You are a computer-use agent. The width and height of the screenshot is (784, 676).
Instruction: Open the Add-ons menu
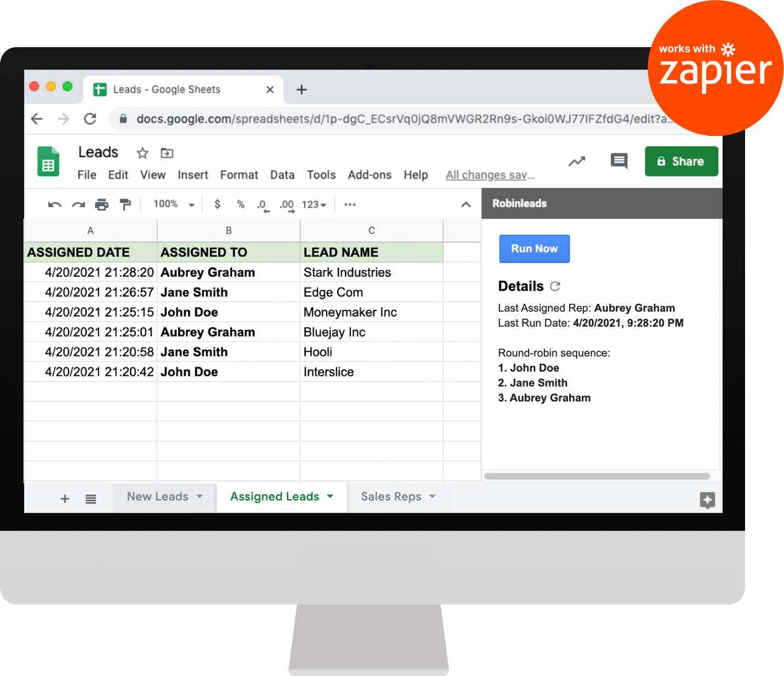click(x=370, y=175)
